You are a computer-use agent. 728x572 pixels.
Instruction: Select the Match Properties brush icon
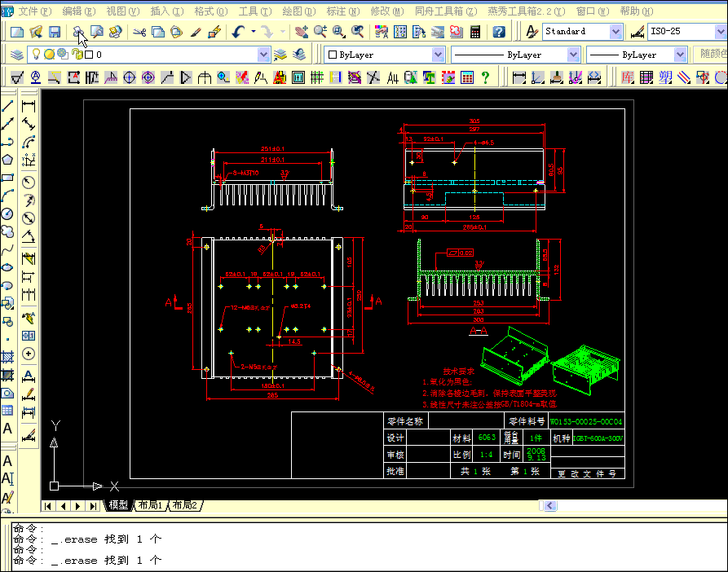click(x=196, y=32)
